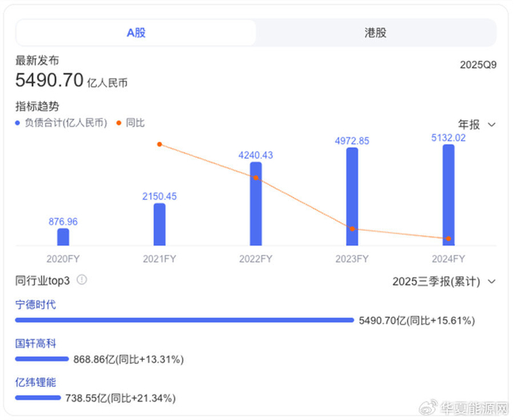Click the 2023FY axis label
Screen dimensions: 514x420
point(352,259)
